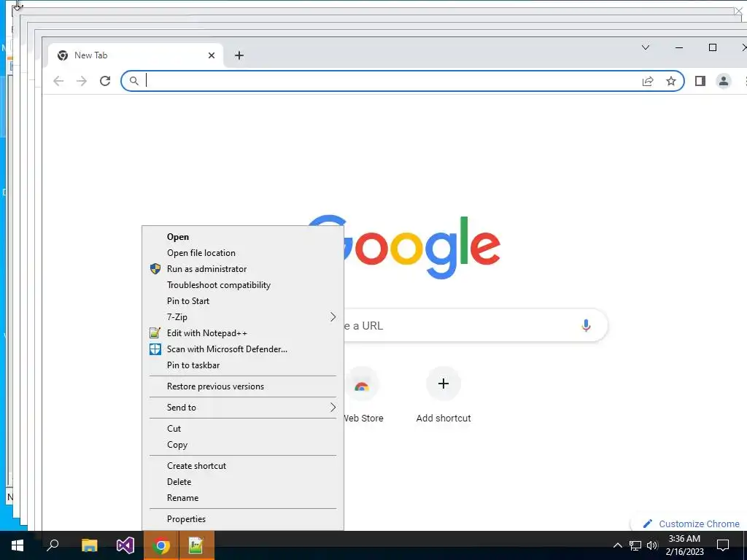
Task: Click the Chrome taskbar icon
Action: click(x=161, y=545)
